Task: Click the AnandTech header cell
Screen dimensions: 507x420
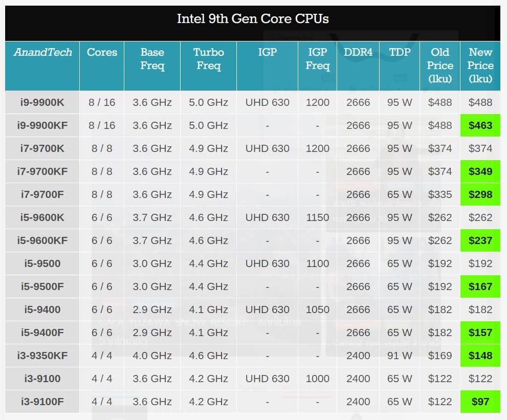Action: click(x=42, y=52)
